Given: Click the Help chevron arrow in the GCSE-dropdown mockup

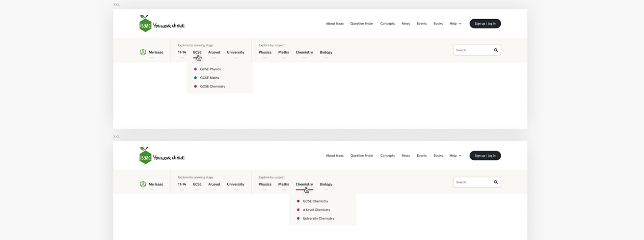Looking at the screenshot, I should 460,24.
